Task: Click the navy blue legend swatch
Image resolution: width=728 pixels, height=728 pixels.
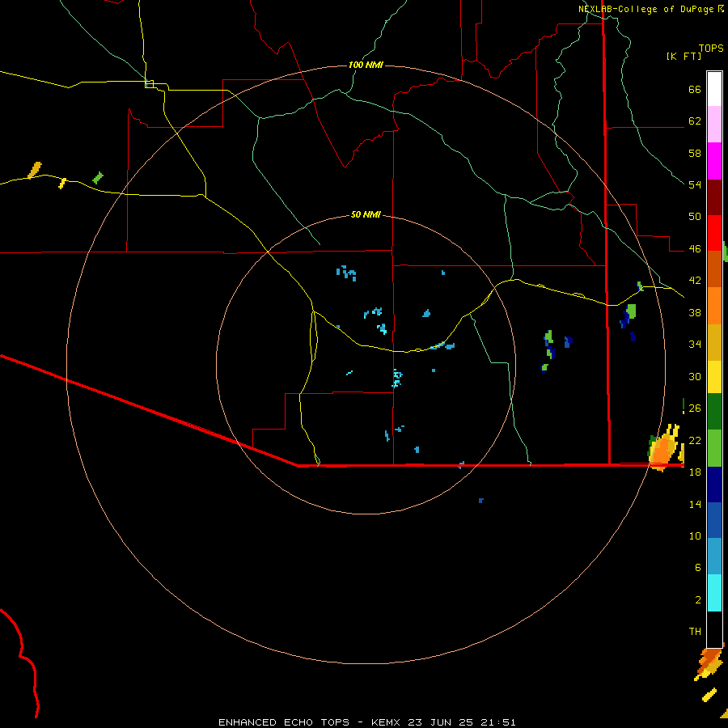Action: 714,485
